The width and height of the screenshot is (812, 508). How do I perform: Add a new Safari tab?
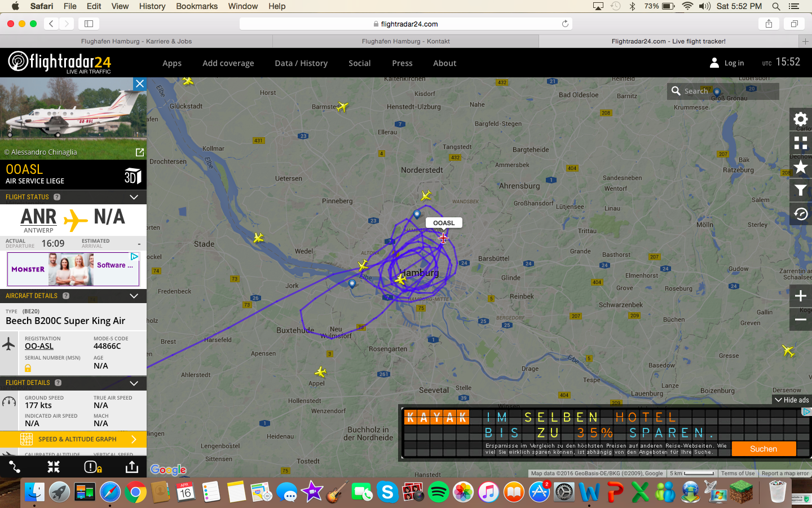(x=805, y=41)
